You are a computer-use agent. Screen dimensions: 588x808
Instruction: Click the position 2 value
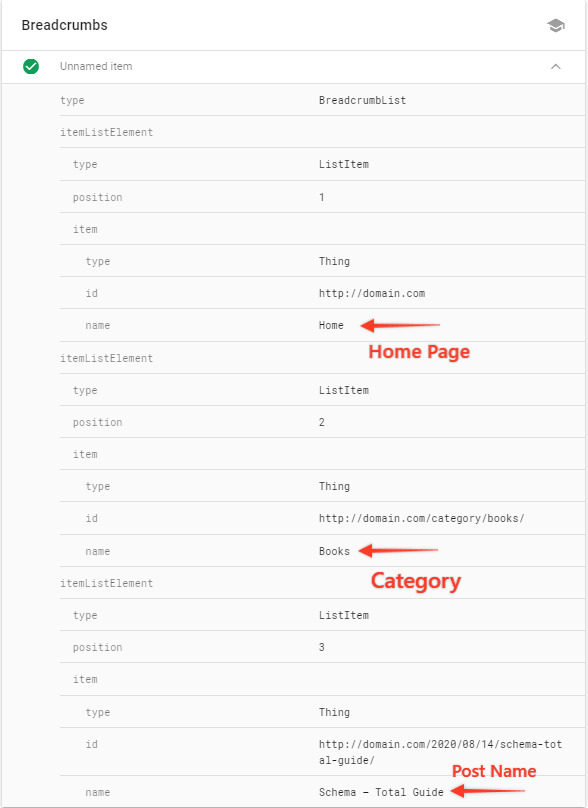(322, 422)
